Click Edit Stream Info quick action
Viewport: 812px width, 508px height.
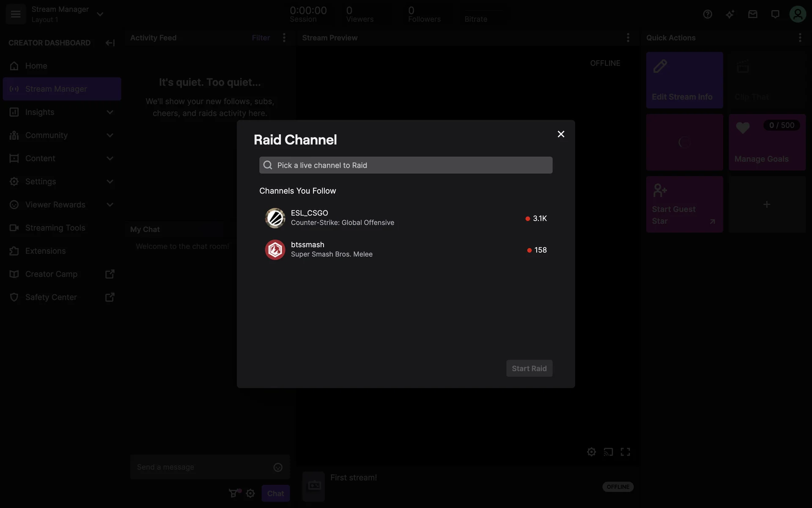[684, 80]
